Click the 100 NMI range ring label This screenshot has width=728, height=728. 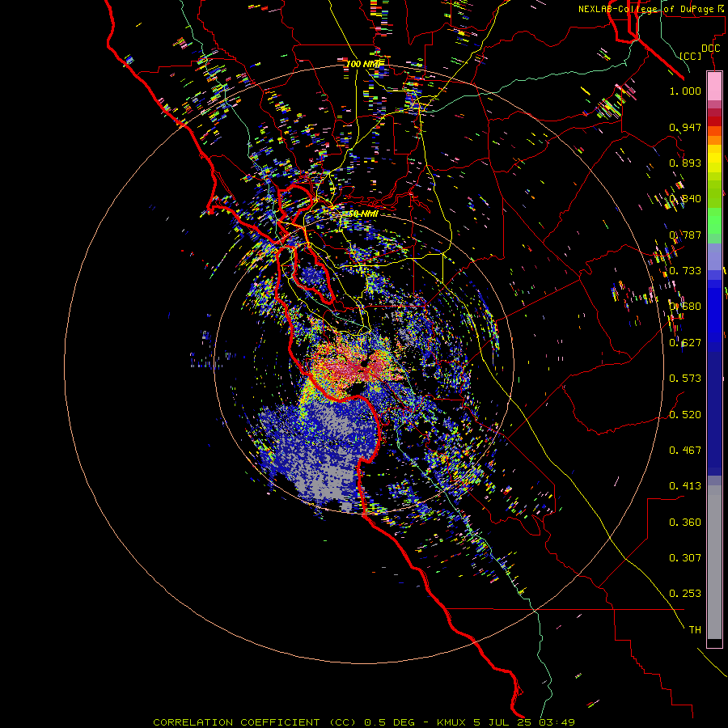[366, 64]
